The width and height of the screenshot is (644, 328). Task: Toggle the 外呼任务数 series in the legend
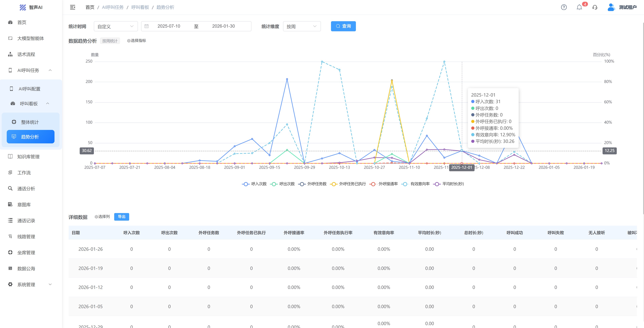(312, 184)
